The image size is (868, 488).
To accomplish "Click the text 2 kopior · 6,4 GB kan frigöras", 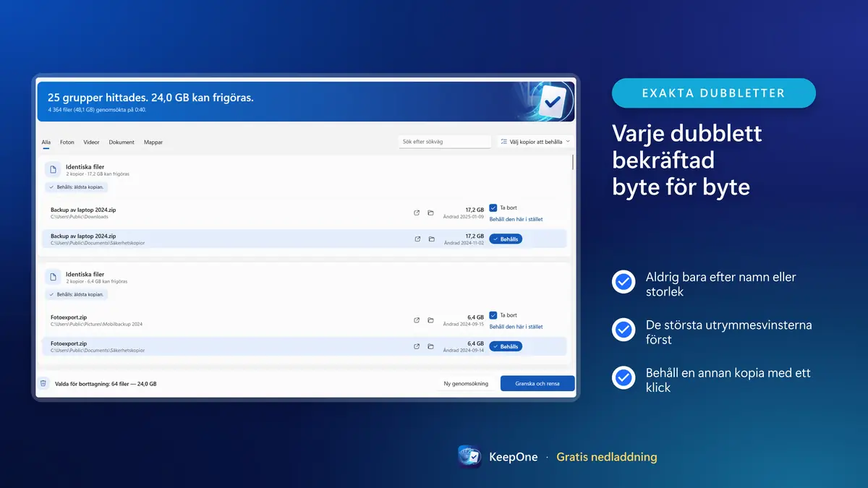I will pyautogui.click(x=97, y=282).
